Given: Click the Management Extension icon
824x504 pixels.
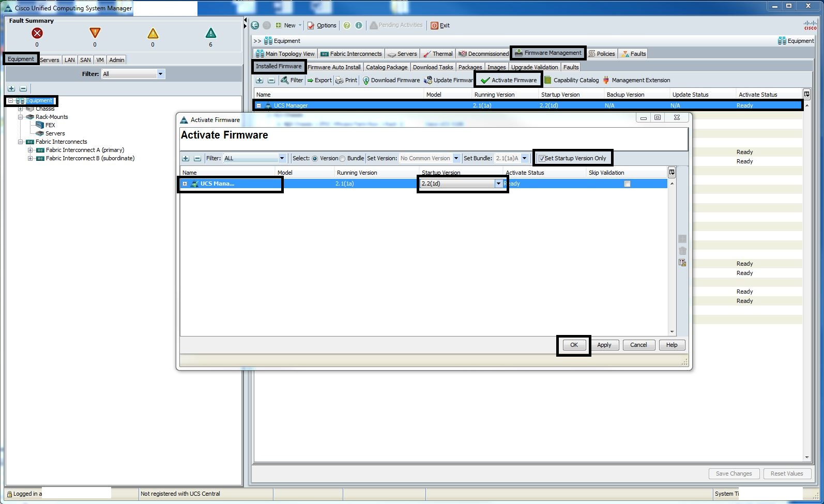Looking at the screenshot, I should pyautogui.click(x=606, y=80).
